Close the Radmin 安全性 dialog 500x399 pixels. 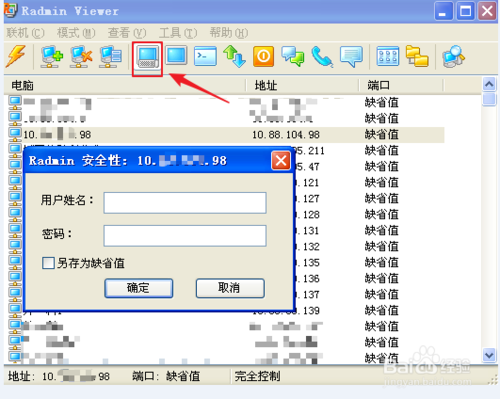[281, 161]
